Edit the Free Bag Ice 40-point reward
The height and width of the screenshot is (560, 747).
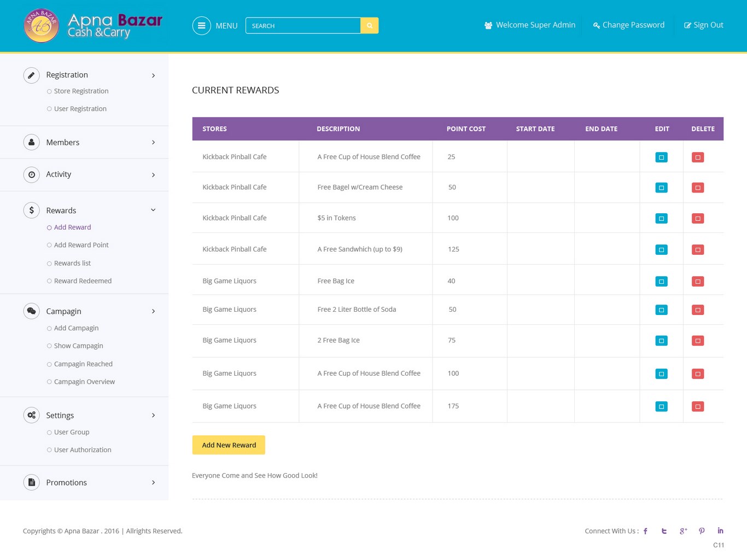coord(661,282)
